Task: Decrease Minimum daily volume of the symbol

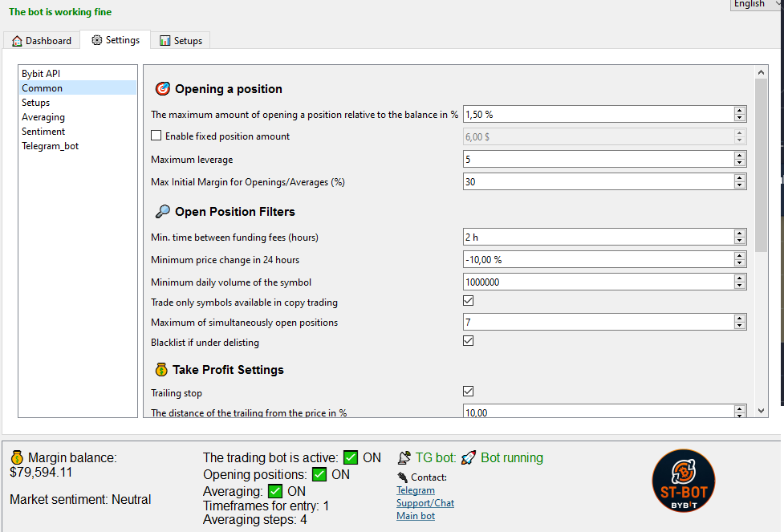Action: [740, 286]
